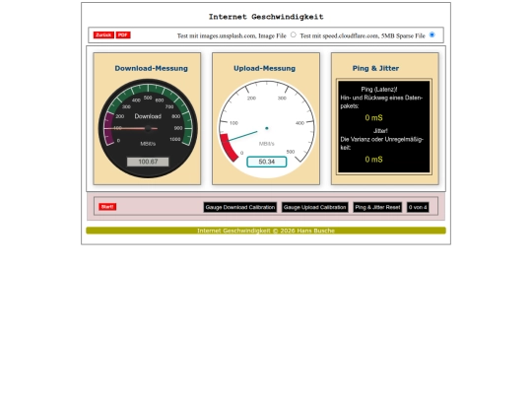This screenshot has width=532, height=399.
Task: Click the ping value 0 mS below Datenpakets
Action: click(x=374, y=118)
